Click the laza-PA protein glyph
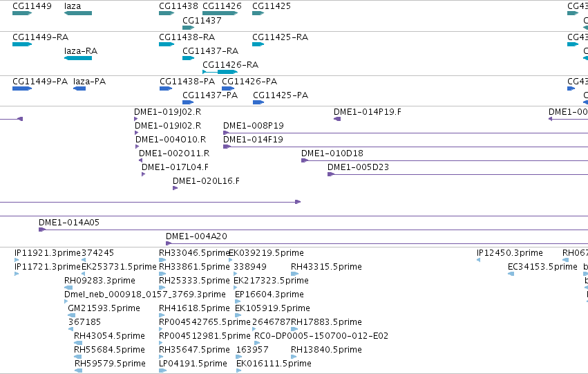588x374 pixels. (x=79, y=88)
